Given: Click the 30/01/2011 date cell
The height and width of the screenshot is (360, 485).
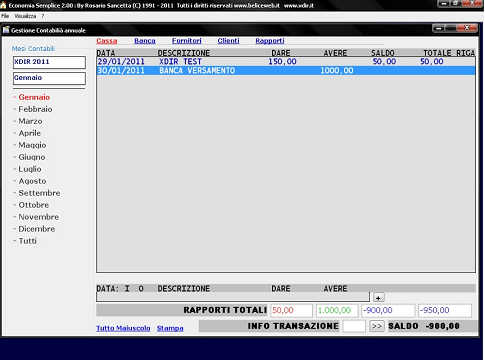Looking at the screenshot, I should (121, 71).
